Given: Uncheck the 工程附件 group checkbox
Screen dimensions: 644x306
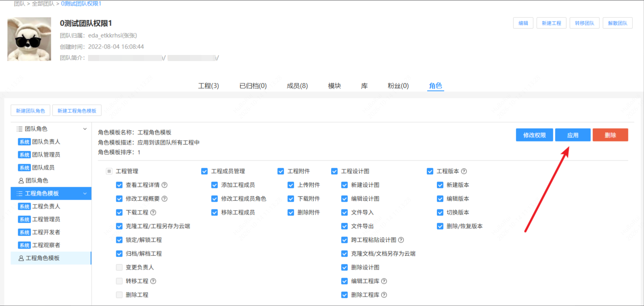Looking at the screenshot, I should coord(281,171).
